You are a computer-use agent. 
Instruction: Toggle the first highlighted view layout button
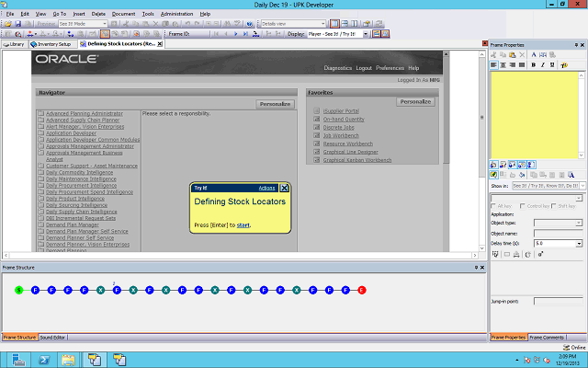tap(334, 24)
